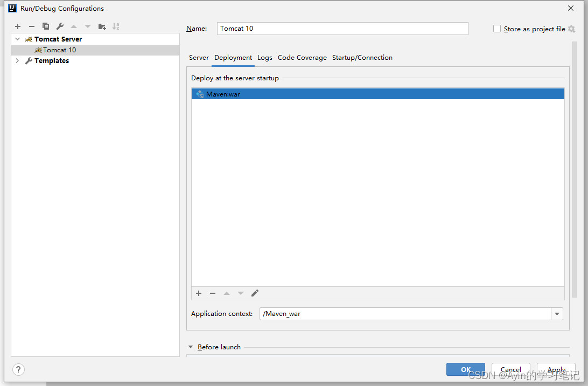This screenshot has height=386, width=588.
Task: Click the Cancel button
Action: [511, 369]
